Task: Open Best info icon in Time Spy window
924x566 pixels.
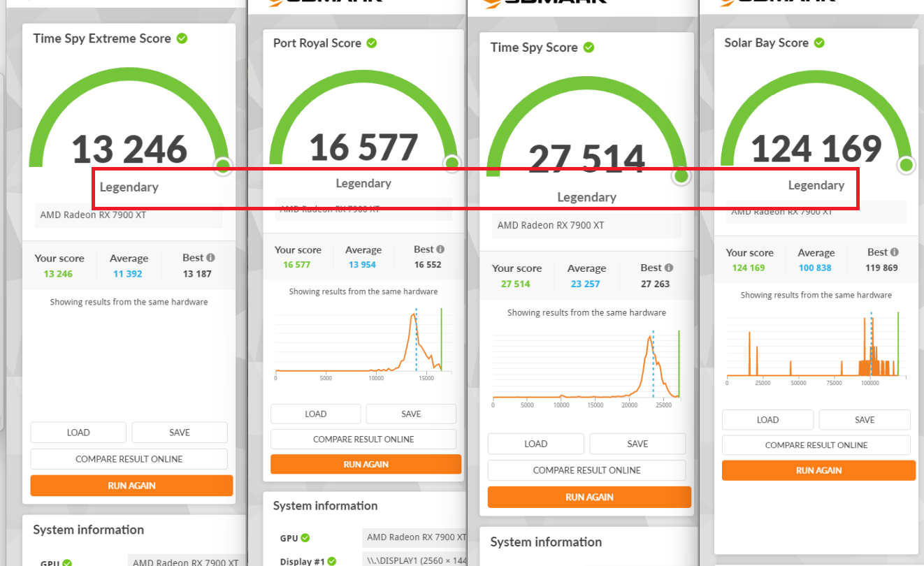Action: 669,268
